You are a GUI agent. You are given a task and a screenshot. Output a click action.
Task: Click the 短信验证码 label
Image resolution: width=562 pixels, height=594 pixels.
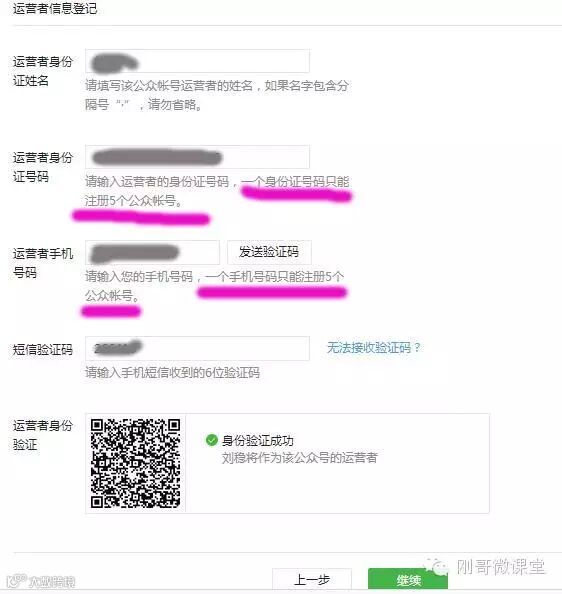pos(42,349)
